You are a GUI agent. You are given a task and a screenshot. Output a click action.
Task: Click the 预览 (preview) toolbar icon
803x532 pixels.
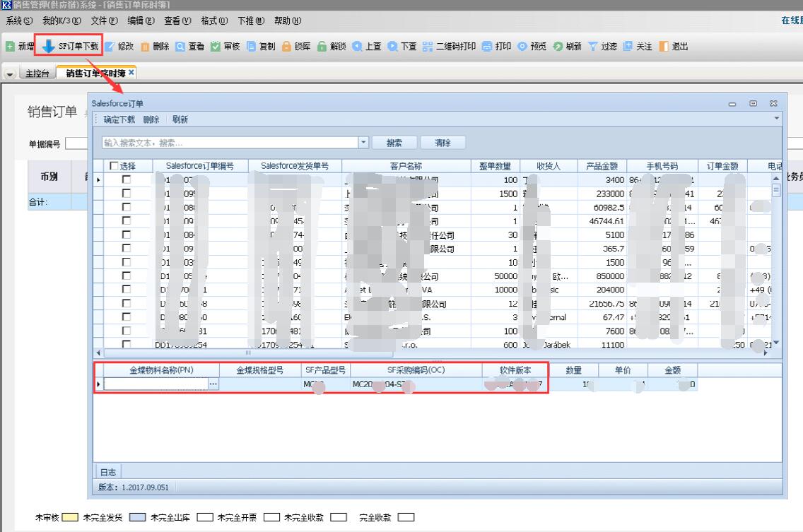[522, 46]
